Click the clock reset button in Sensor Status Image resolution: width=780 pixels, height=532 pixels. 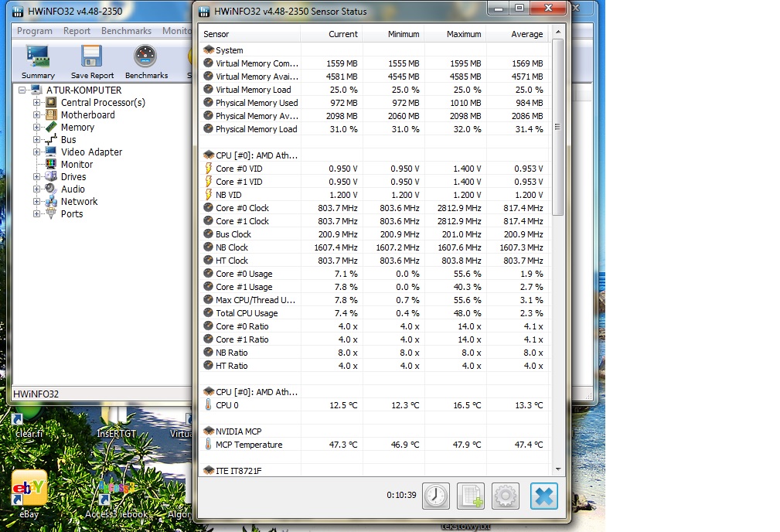(436, 496)
